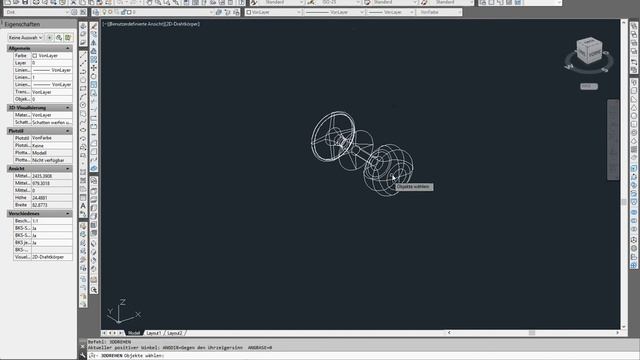Toggle layer 0 freeze sun icon
Screen dimensions: 640x360
(x=110, y=12)
